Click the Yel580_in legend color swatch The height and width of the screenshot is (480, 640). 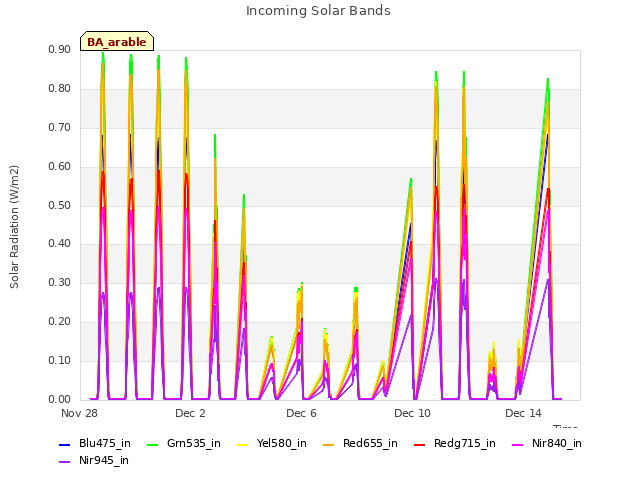(x=242, y=444)
